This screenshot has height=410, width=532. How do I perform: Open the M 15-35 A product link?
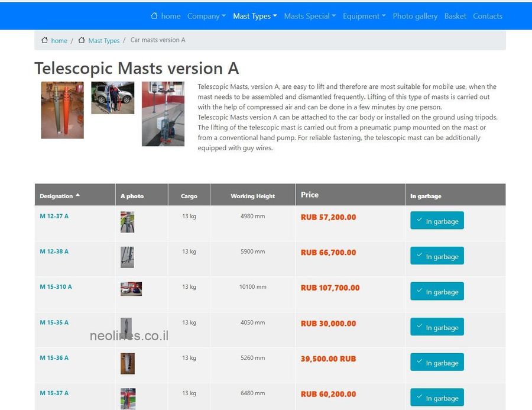coord(54,322)
